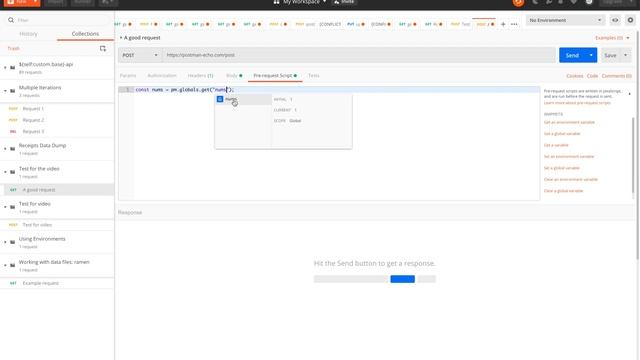Click the request URL field
This screenshot has width=640, height=360.
358,55
